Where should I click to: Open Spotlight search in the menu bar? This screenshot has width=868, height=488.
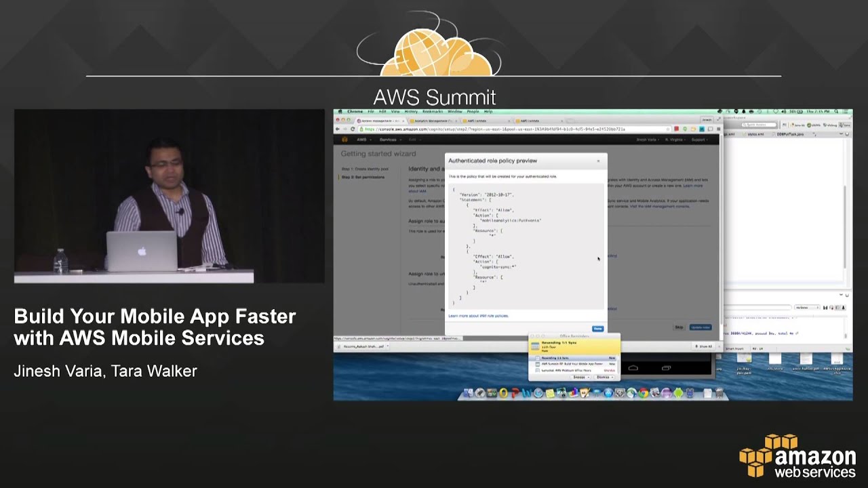[836, 111]
